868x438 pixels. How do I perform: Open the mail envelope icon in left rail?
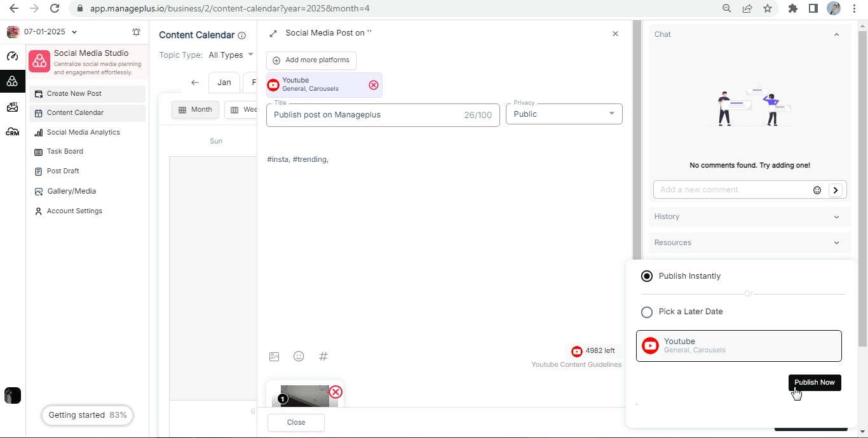[x=12, y=107]
